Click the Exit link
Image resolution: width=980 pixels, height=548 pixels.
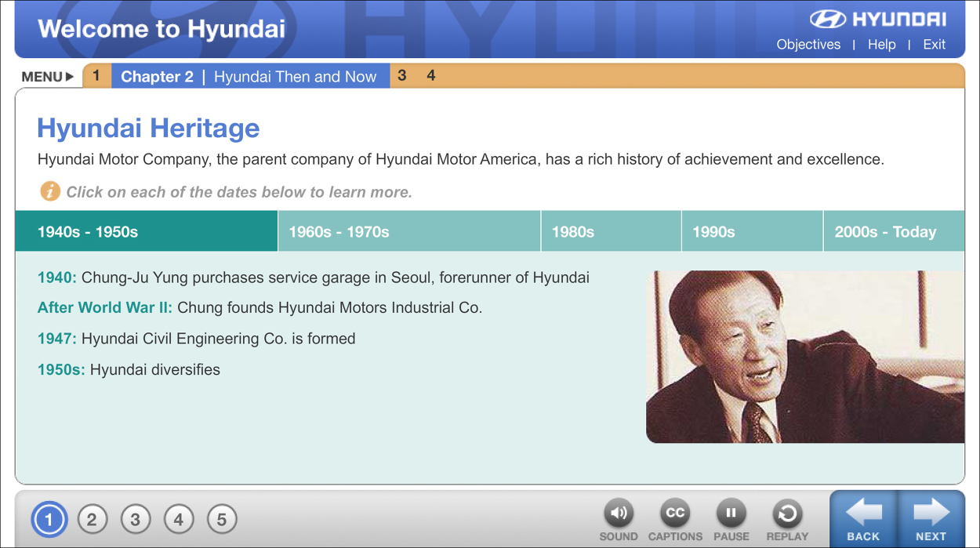tap(934, 45)
